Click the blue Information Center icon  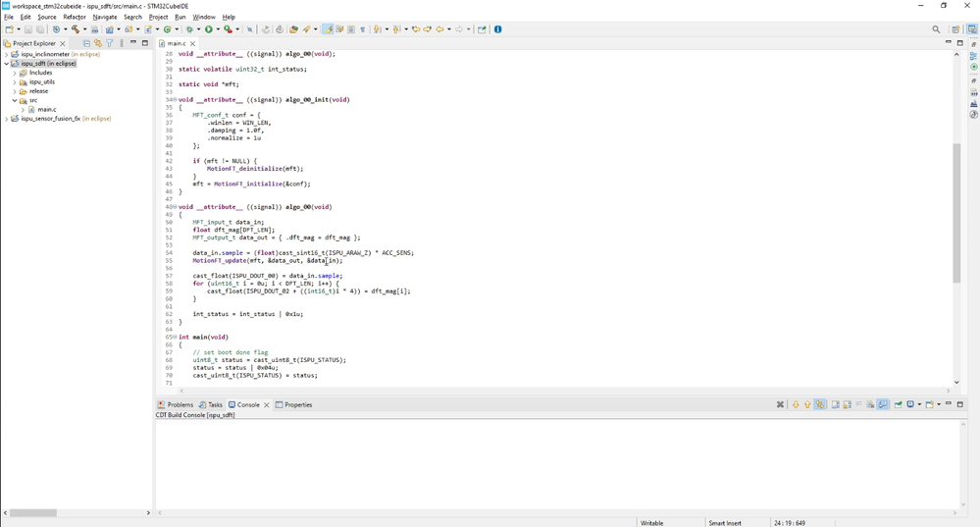498,29
